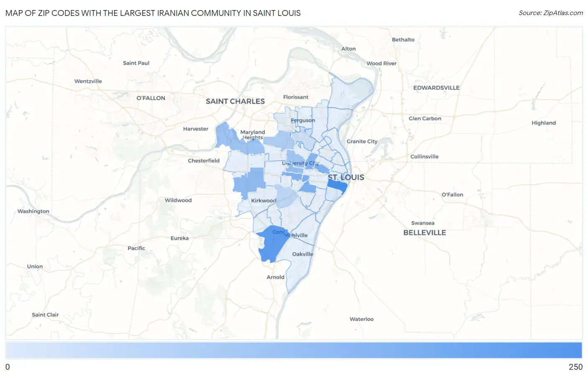Click the color gradient legend bar
The height and width of the screenshot is (376, 588).
pyautogui.click(x=294, y=350)
